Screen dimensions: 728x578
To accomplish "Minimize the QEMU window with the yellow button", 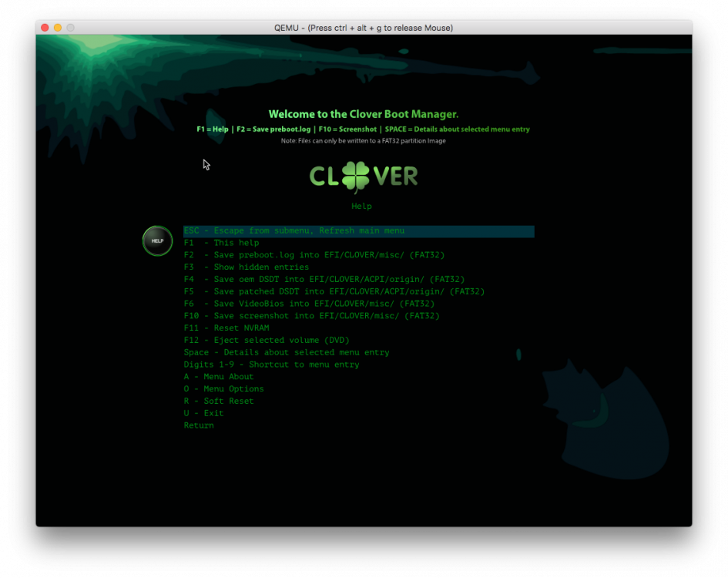I will point(58,28).
